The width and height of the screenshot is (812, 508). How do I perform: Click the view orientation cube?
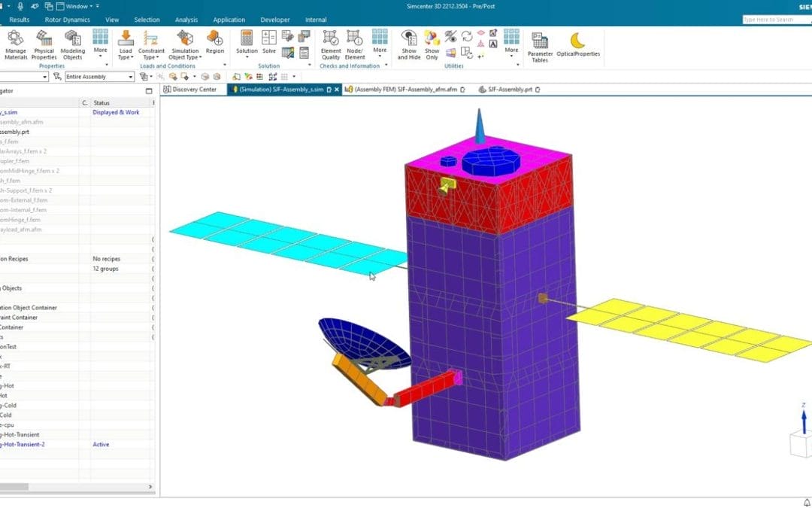point(800,446)
